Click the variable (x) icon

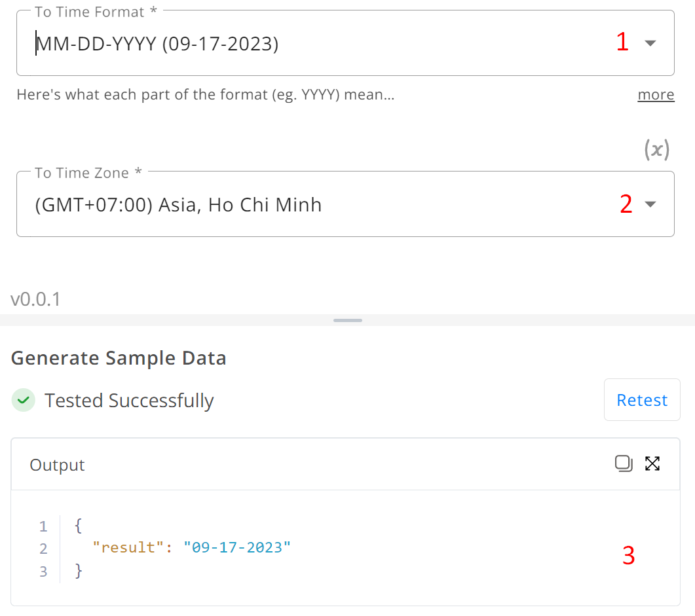coord(657,149)
